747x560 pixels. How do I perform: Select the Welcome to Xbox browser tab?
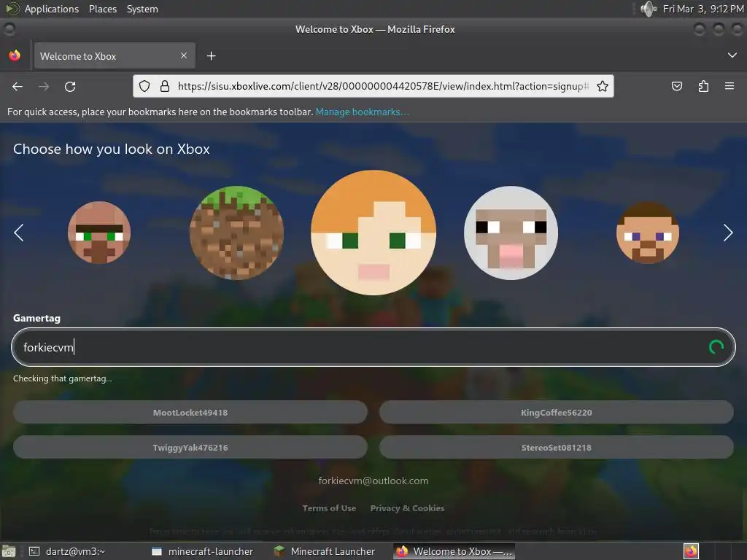pyautogui.click(x=115, y=55)
